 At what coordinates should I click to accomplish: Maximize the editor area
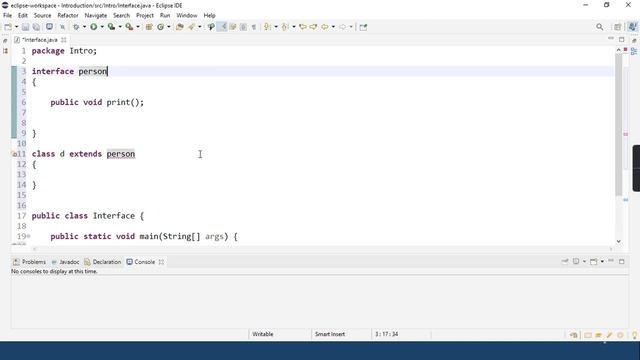click(622, 40)
